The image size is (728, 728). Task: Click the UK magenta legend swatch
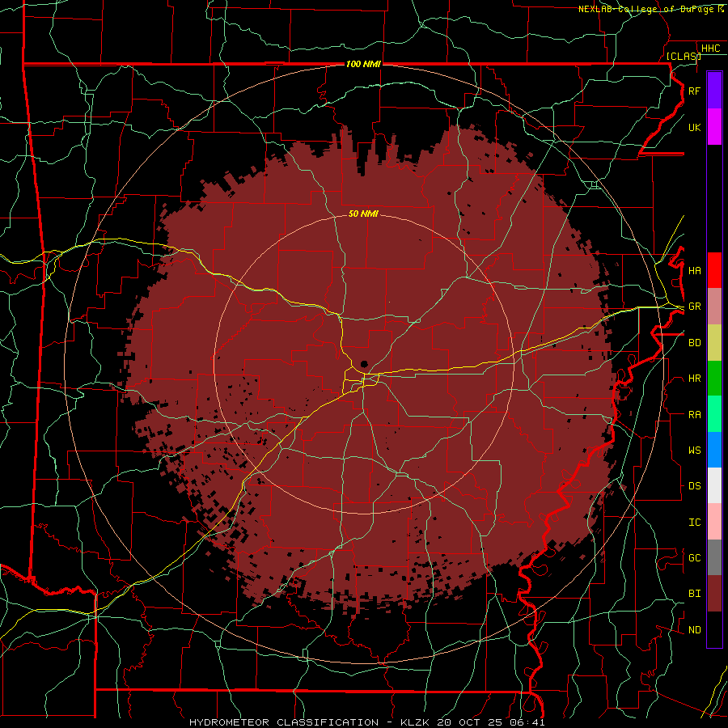(x=714, y=127)
